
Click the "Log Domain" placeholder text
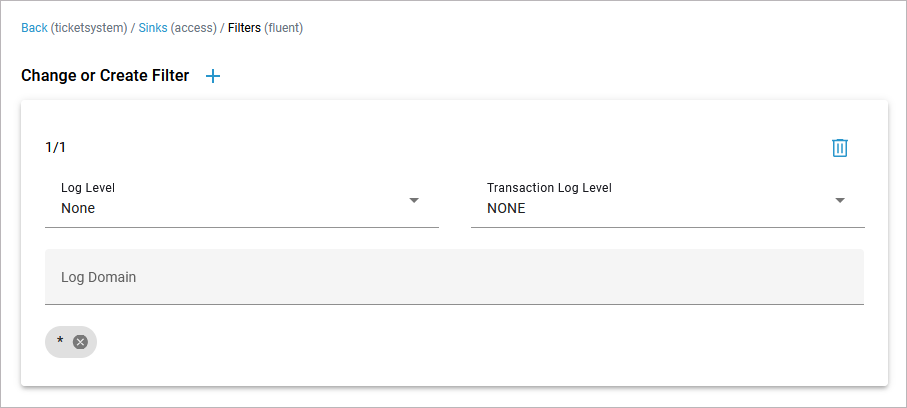[98, 277]
